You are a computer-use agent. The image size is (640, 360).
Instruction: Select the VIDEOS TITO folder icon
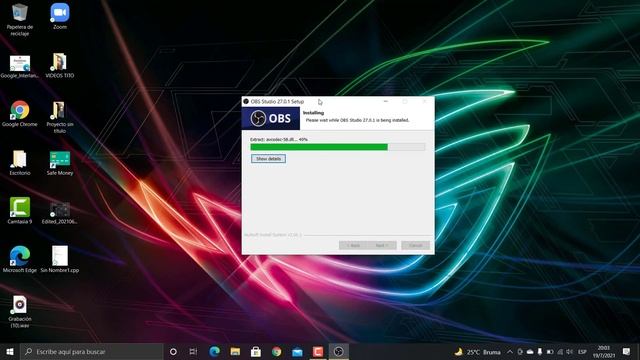pos(60,65)
